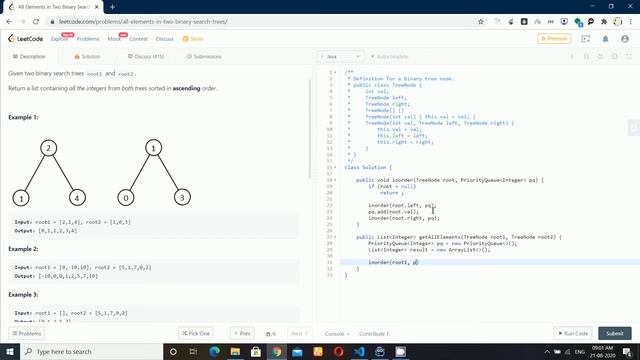
Task: Open the Problems list button
Action: pos(27,333)
